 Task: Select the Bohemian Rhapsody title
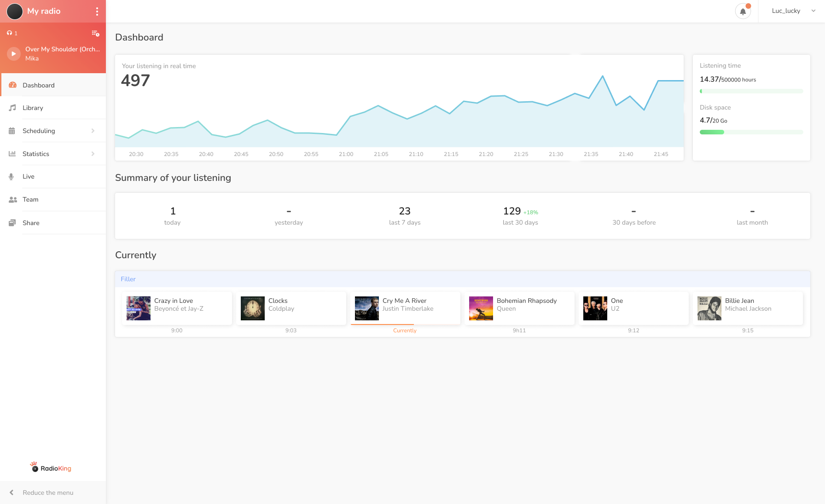click(527, 301)
